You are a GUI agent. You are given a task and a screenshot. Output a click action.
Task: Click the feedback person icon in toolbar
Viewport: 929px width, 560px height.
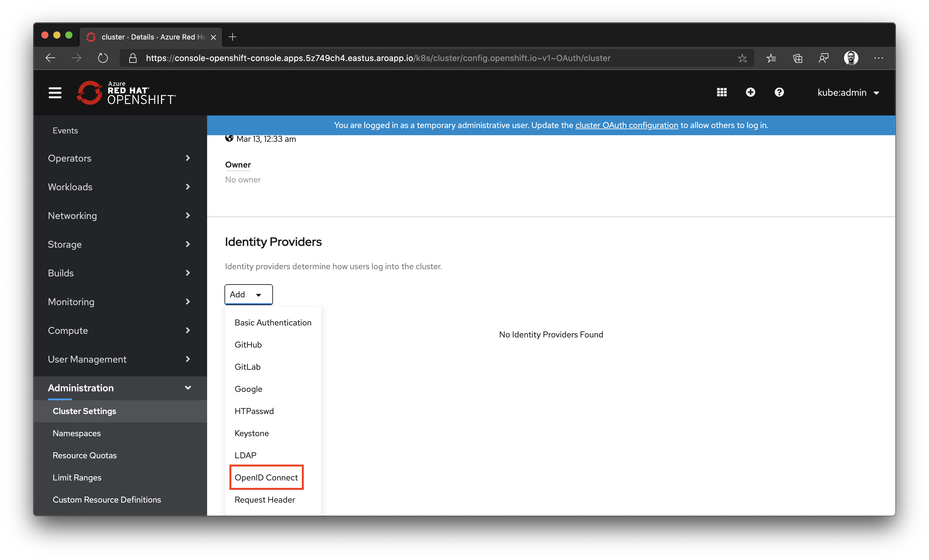pyautogui.click(x=824, y=58)
